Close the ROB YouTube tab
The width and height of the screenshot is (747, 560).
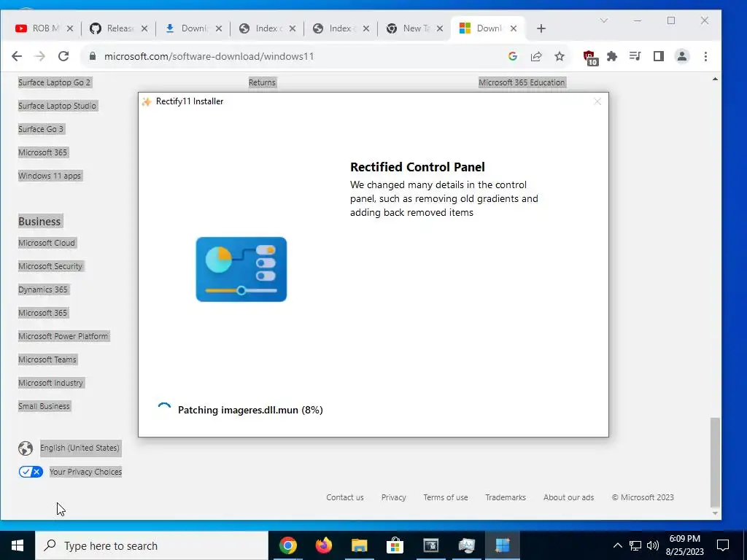[70, 28]
